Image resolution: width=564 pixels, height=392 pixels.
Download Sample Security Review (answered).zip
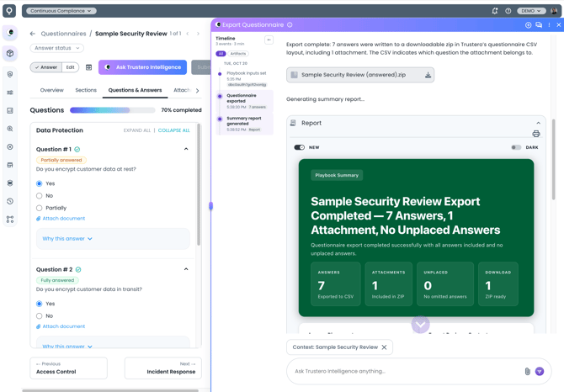pyautogui.click(x=428, y=75)
